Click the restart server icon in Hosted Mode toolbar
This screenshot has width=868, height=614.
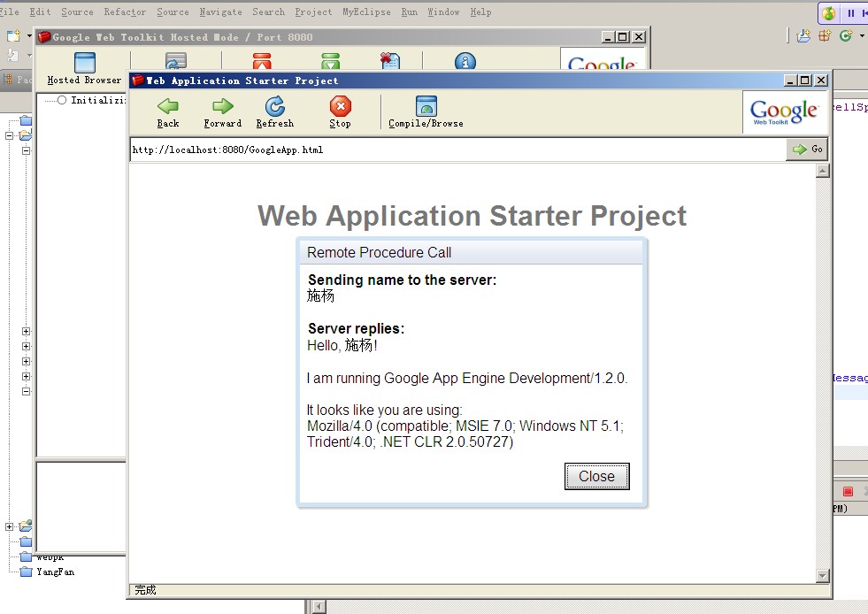175,61
